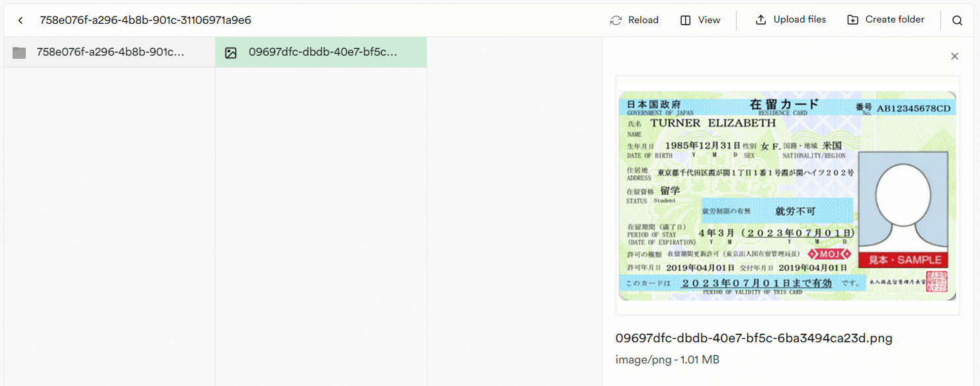980x386 pixels.
Task: Choose the Create folder text label
Action: (895, 20)
